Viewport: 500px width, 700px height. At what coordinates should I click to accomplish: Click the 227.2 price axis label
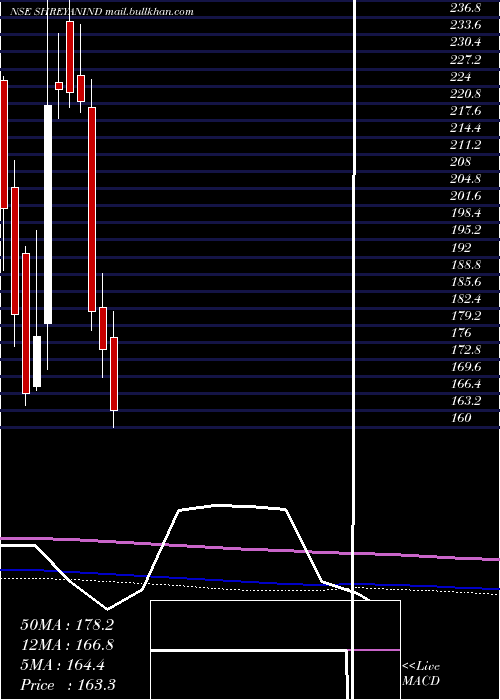(x=465, y=59)
